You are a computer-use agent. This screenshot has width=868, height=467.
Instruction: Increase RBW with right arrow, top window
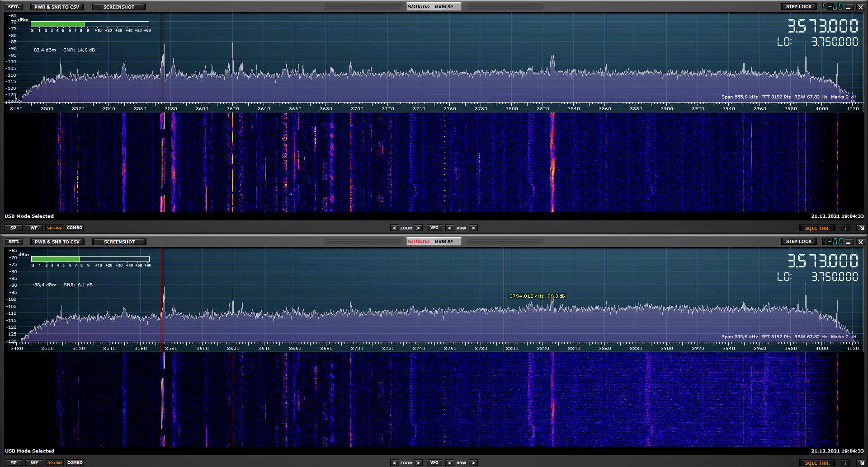pos(473,228)
